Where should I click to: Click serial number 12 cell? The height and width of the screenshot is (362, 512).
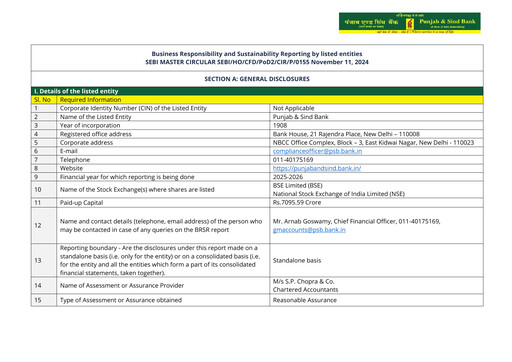click(x=44, y=225)
